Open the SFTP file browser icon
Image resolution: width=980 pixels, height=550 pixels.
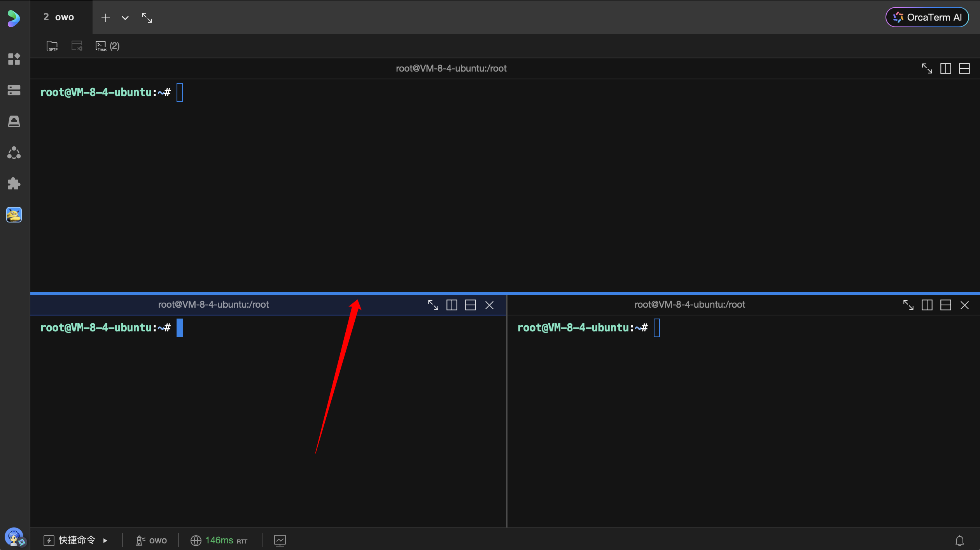coord(52,46)
